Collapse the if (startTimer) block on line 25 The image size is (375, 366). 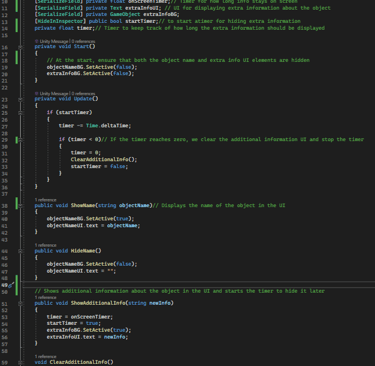coord(20,113)
